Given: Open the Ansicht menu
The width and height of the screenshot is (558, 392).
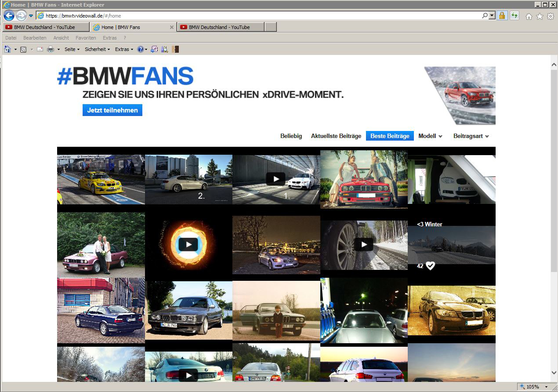Looking at the screenshot, I should (x=61, y=38).
